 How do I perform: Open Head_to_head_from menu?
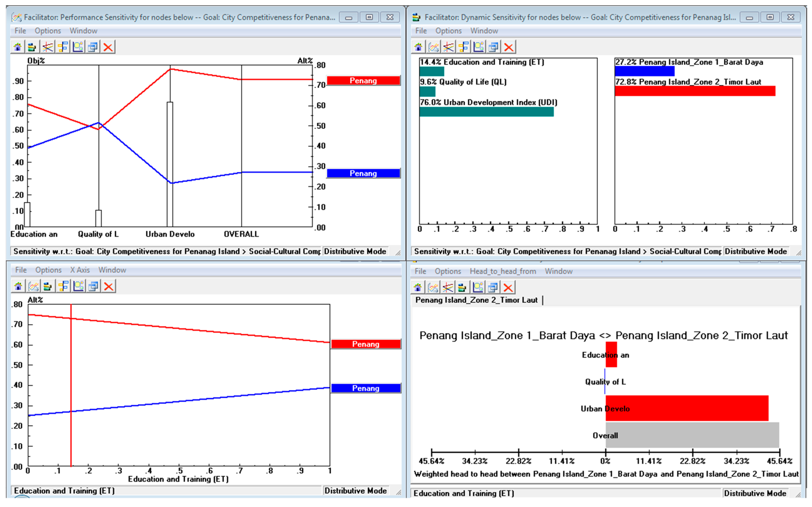[503, 271]
